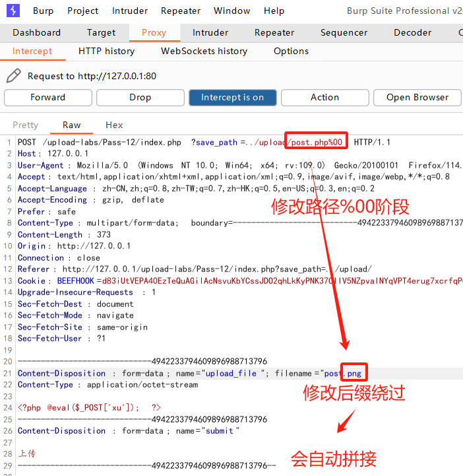
Task: Switch to the Sequencer tab
Action: pos(344,32)
